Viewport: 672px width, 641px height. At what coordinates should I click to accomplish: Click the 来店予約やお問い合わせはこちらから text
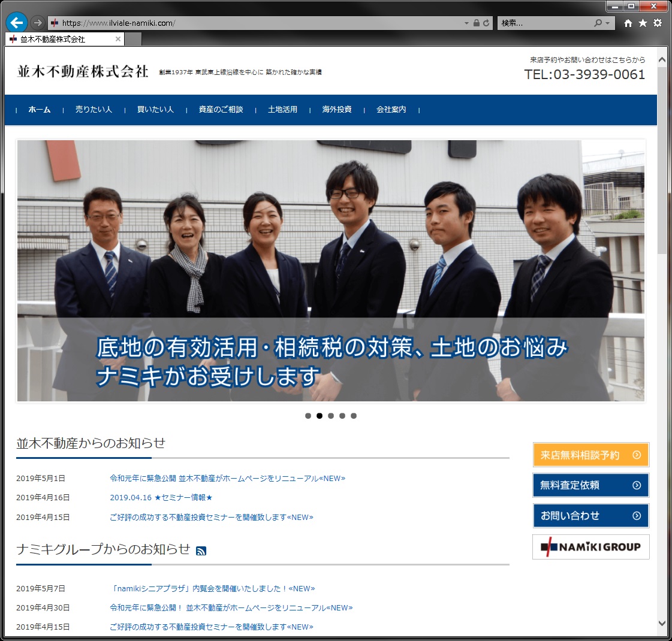tap(587, 60)
